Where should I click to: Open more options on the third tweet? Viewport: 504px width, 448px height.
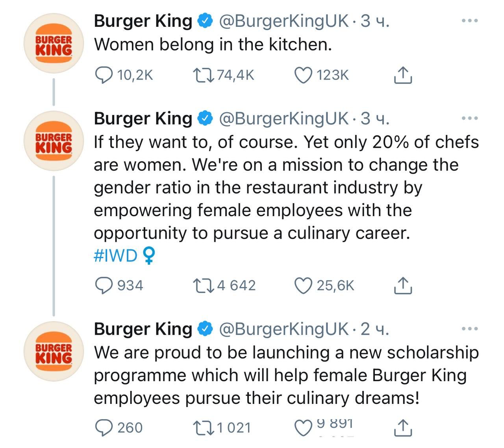470,328
